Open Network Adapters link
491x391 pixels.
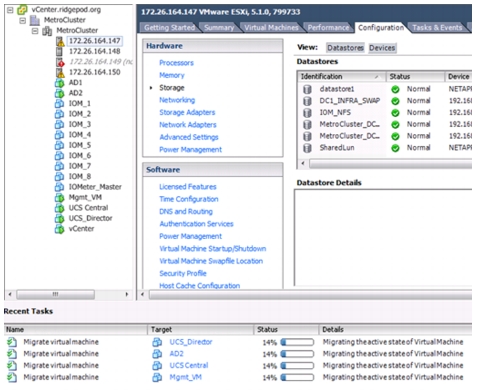pyautogui.click(x=188, y=125)
